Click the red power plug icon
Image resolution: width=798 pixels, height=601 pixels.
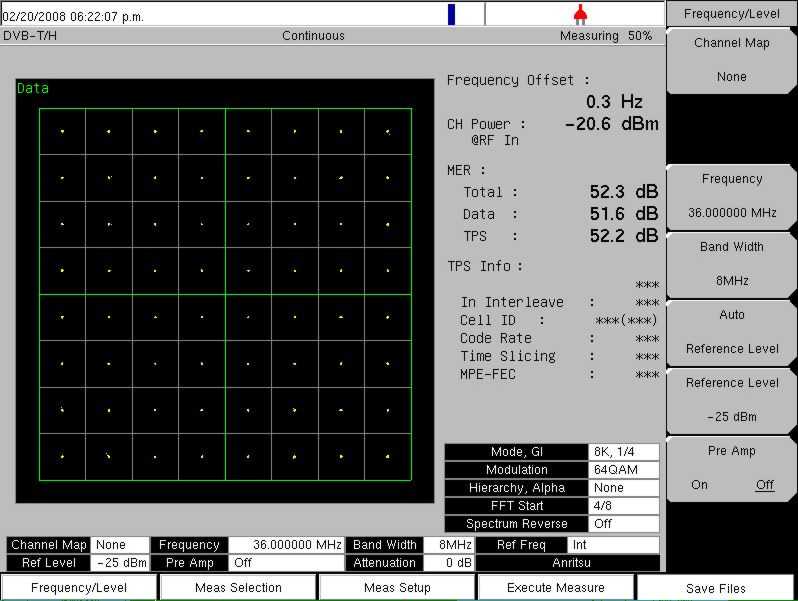(x=580, y=15)
